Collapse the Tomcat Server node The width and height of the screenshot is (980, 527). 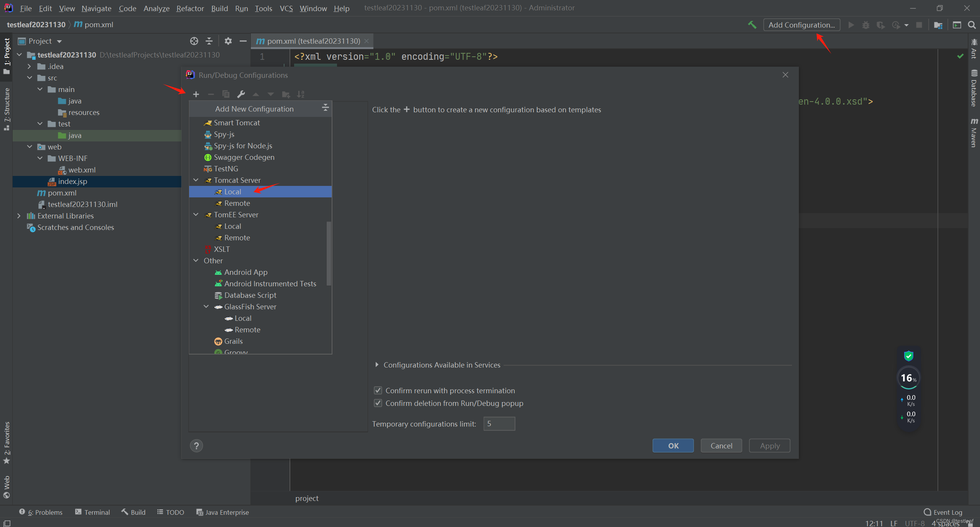[196, 180]
